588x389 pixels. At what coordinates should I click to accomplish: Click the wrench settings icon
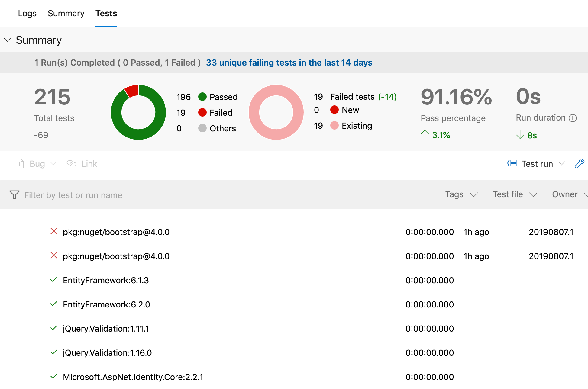click(579, 163)
